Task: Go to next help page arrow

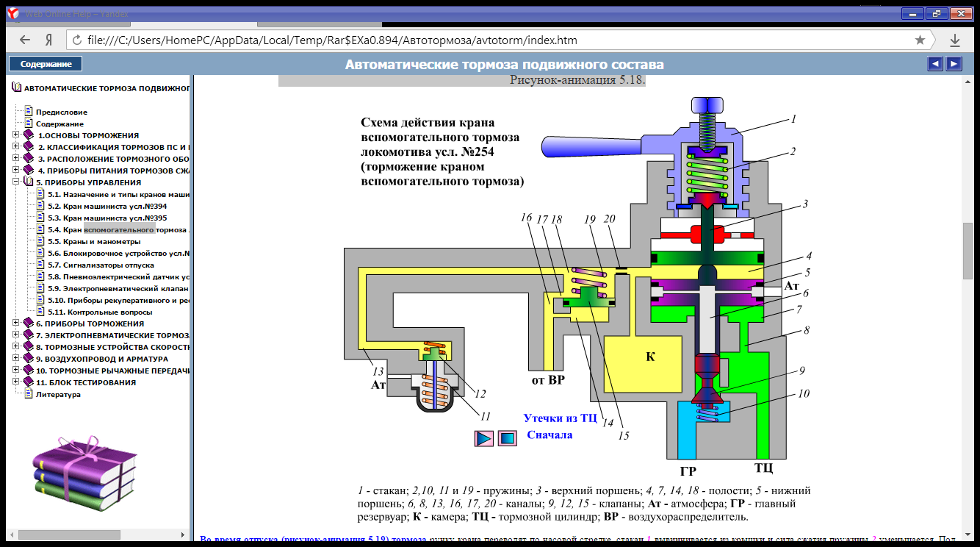Action: pos(954,64)
